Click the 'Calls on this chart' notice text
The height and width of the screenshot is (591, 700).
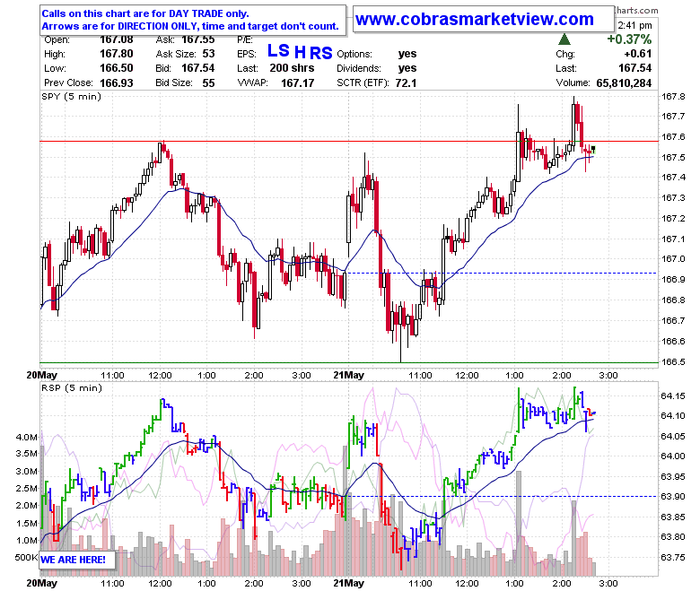[145, 13]
